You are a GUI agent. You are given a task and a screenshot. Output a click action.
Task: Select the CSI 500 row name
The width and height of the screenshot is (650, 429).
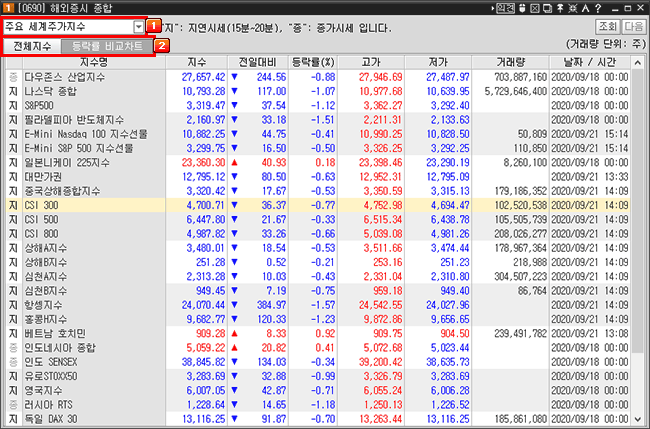click(x=41, y=220)
